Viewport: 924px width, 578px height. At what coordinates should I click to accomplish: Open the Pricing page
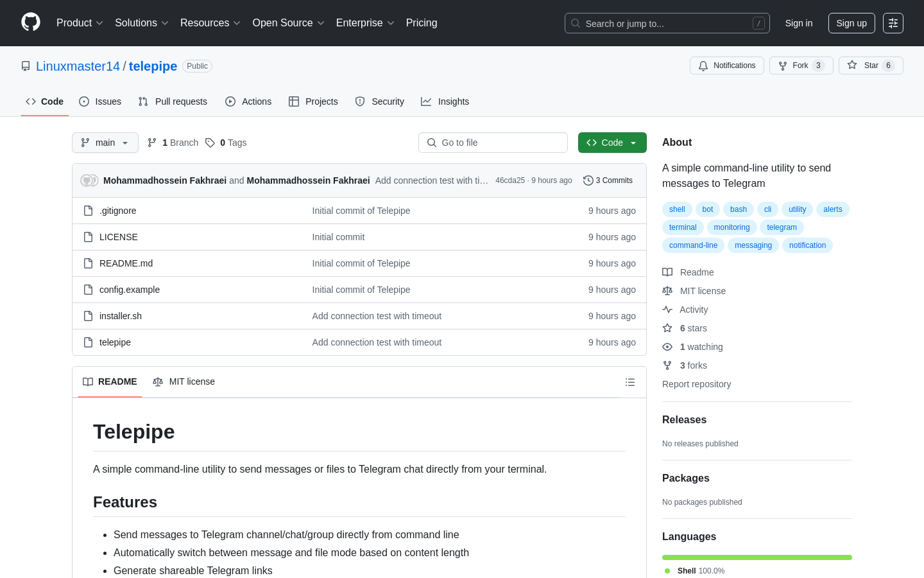(x=422, y=23)
